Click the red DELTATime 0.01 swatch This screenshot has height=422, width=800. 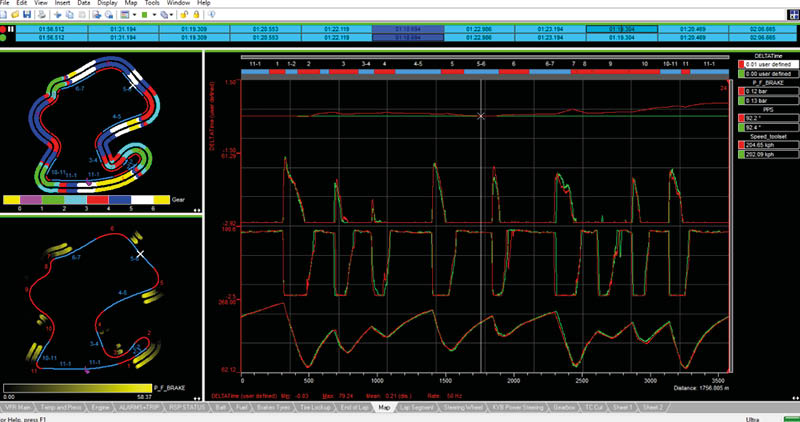pyautogui.click(x=741, y=65)
